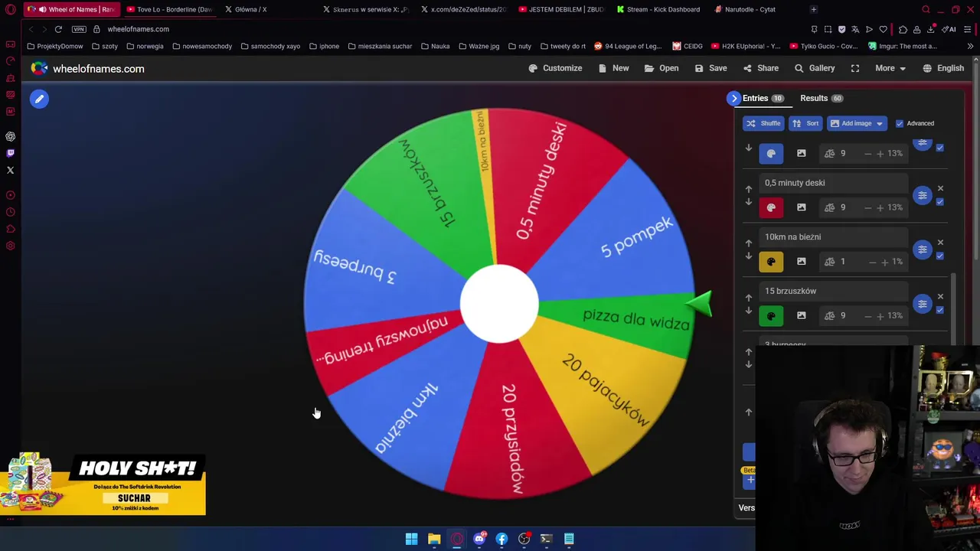Delete the 0,5 minuty deski entry
This screenshot has height=551, width=980.
coord(940,188)
